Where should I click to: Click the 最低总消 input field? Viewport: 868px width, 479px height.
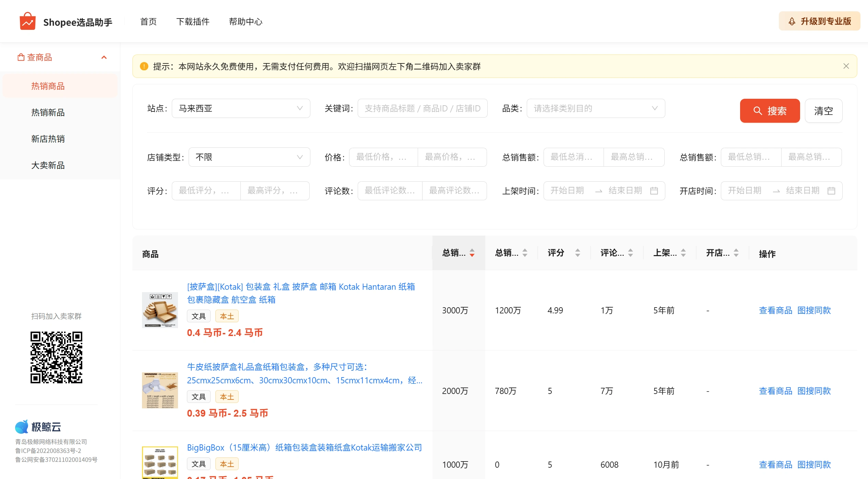point(573,157)
